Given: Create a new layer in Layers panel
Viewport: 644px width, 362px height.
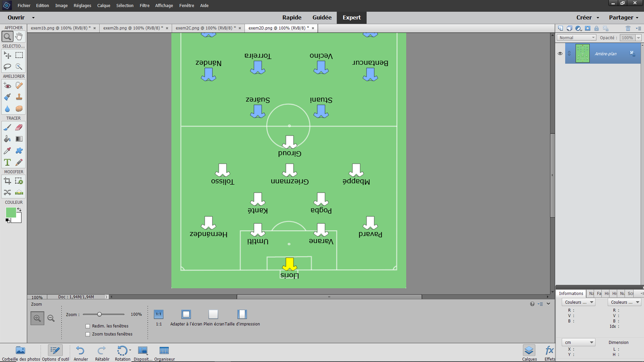Looking at the screenshot, I should point(560,28).
